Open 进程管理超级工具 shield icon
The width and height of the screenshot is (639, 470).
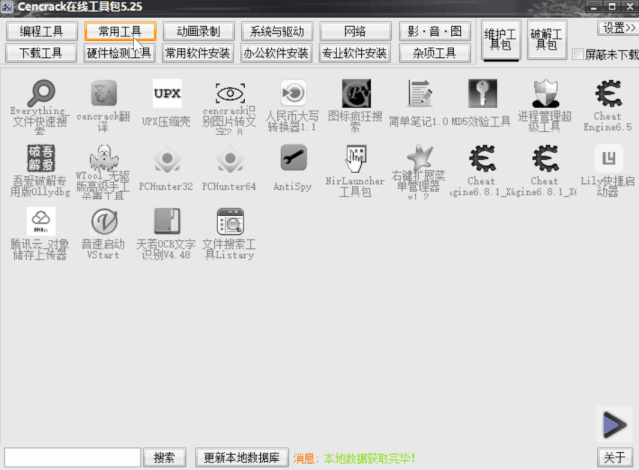point(546,93)
